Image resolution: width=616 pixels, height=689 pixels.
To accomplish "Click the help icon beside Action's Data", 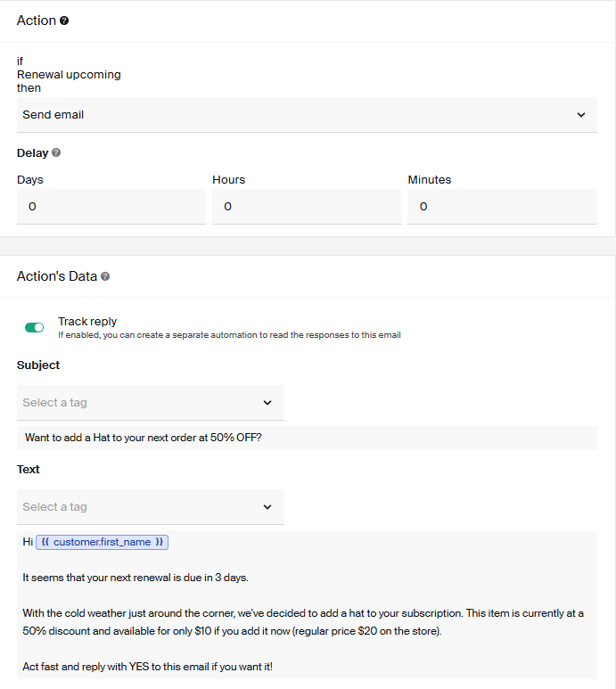I will pos(105,276).
